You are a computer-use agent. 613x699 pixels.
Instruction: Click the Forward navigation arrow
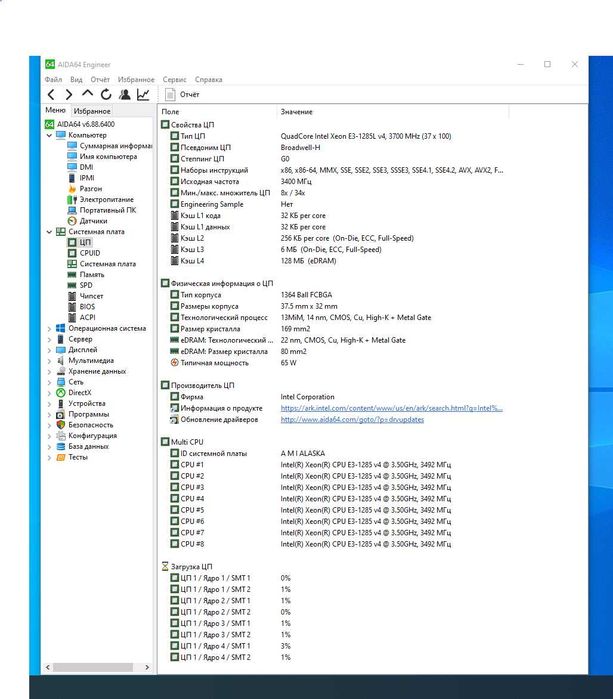[x=69, y=95]
